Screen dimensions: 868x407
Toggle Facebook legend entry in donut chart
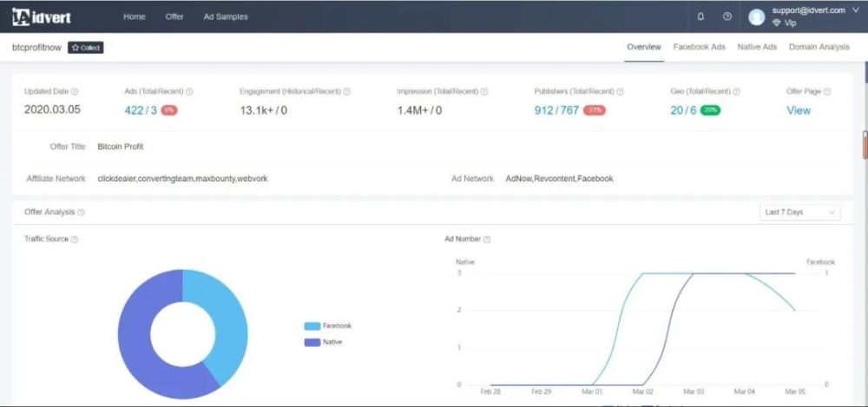pyautogui.click(x=328, y=326)
